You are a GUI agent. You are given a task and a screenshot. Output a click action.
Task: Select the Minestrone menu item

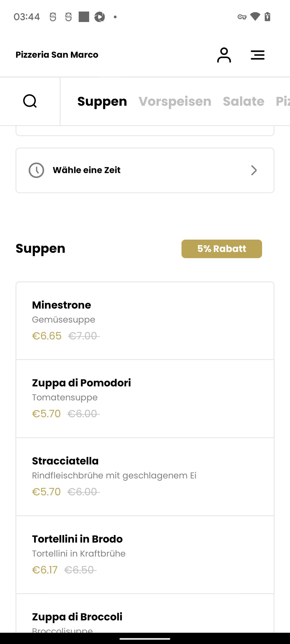click(145, 321)
